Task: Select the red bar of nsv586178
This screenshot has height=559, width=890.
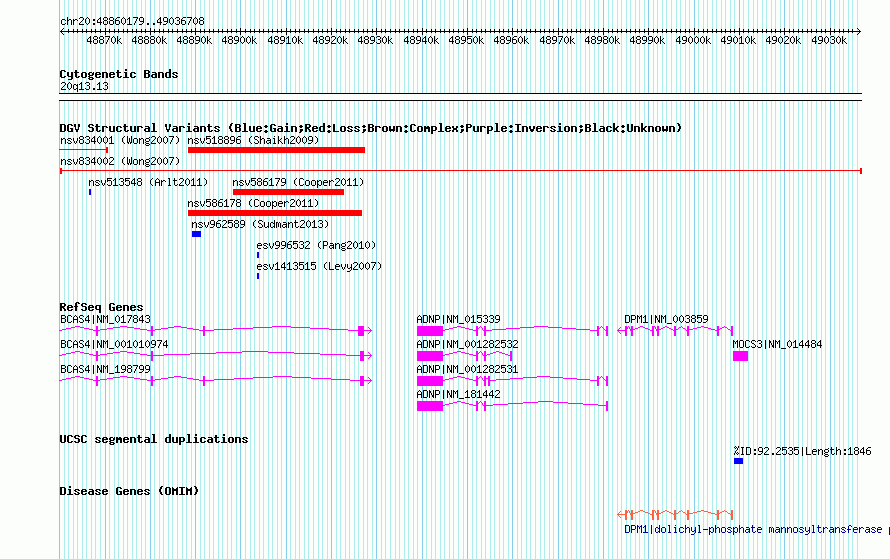Action: tap(275, 213)
